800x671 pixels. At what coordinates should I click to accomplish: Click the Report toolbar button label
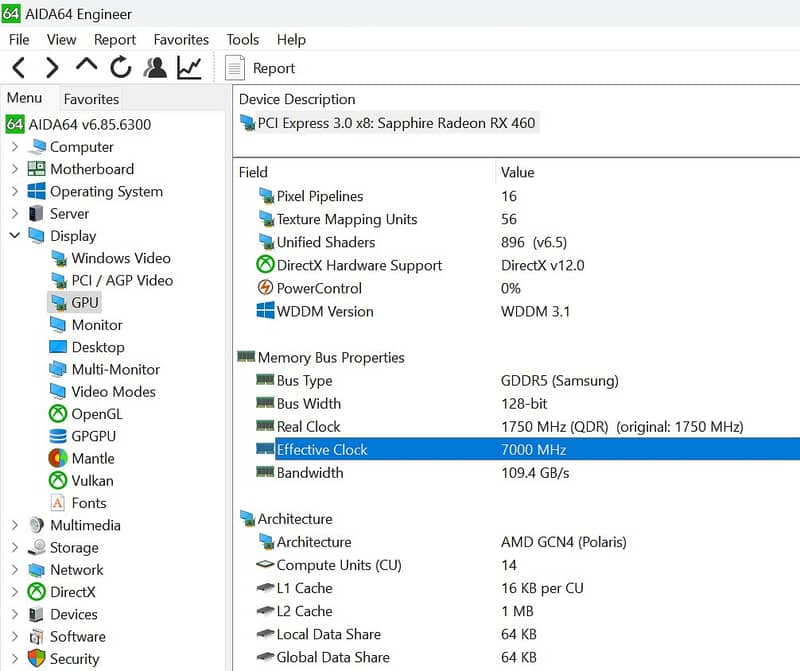pos(274,68)
